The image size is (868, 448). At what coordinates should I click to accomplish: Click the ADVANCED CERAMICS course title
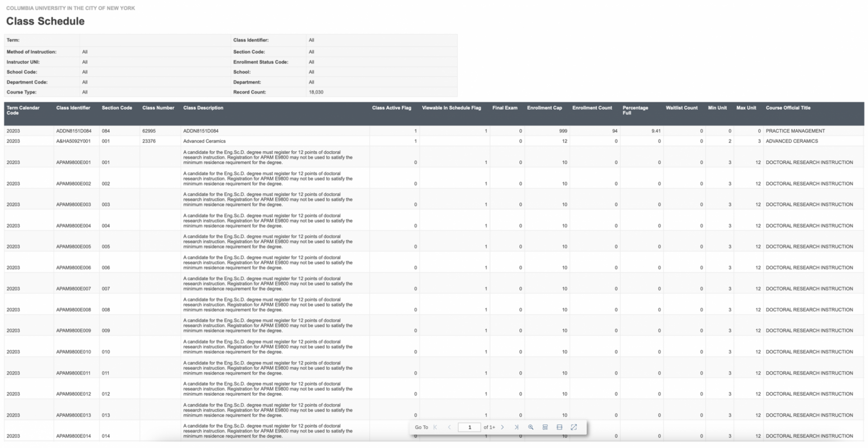pyautogui.click(x=792, y=141)
